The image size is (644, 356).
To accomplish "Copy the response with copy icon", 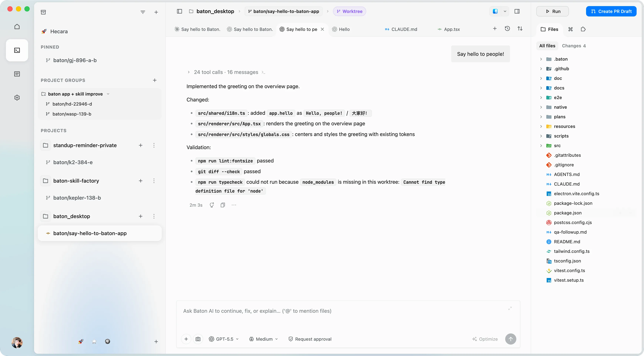I will (x=223, y=205).
